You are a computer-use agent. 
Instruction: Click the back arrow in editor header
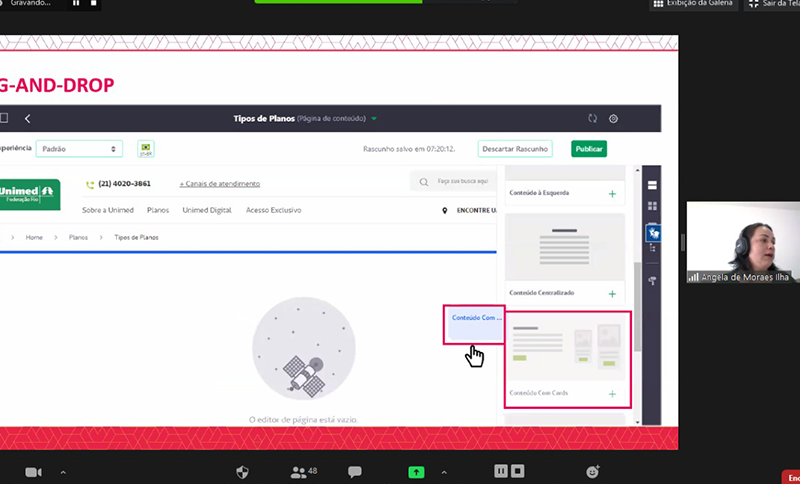(x=27, y=118)
